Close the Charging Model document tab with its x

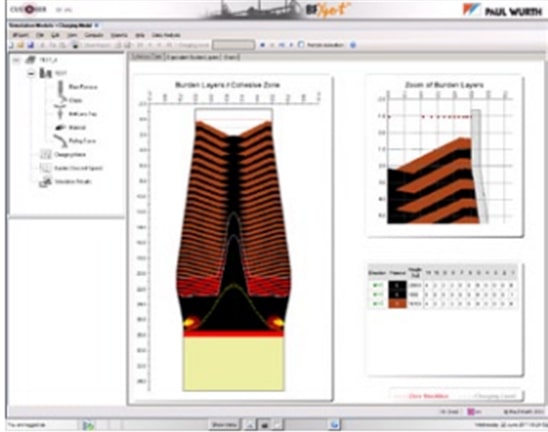(x=97, y=26)
